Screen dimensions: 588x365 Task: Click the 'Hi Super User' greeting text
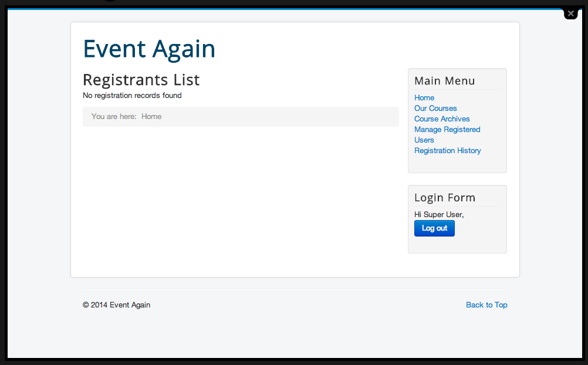[439, 215]
